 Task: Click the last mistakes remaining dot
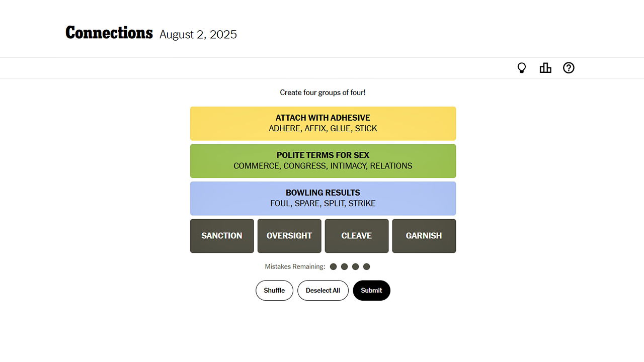pos(366,266)
